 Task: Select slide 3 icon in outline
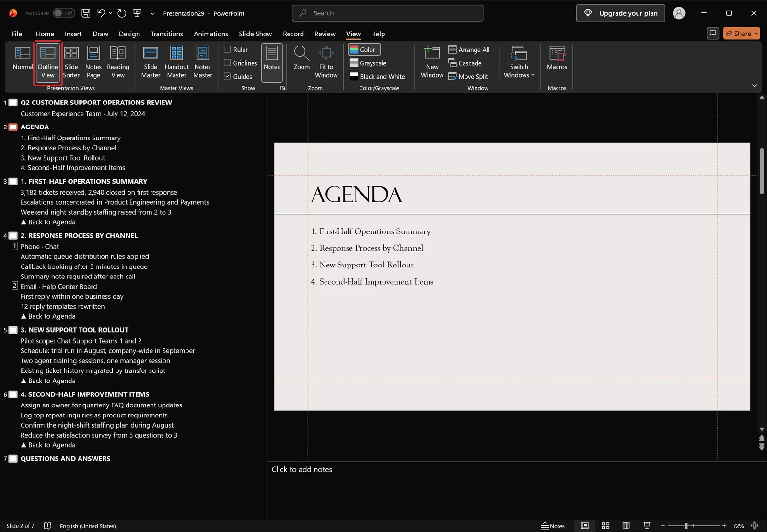[13, 181]
